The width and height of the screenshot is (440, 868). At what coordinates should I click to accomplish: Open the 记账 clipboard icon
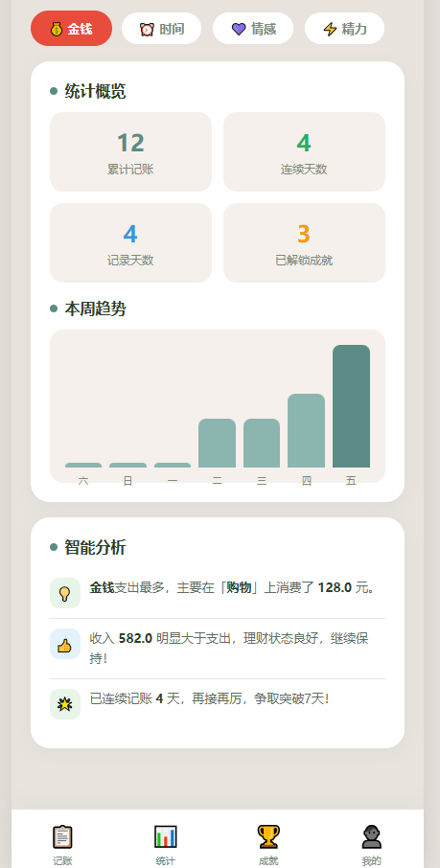[62, 836]
